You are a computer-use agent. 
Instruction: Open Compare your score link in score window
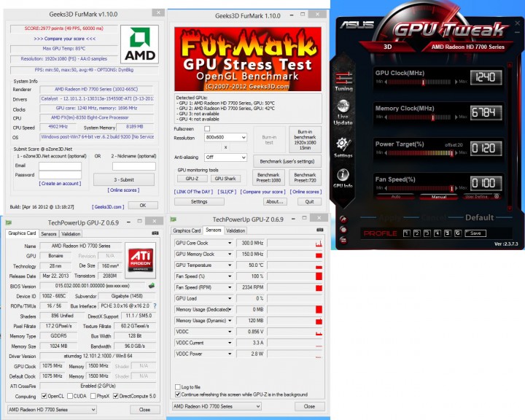(x=65, y=39)
